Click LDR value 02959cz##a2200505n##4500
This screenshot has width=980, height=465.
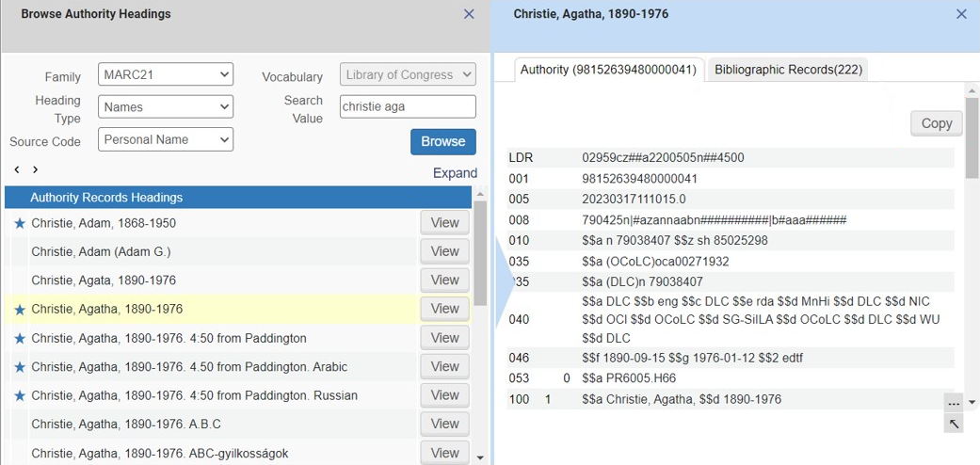pyautogui.click(x=663, y=158)
